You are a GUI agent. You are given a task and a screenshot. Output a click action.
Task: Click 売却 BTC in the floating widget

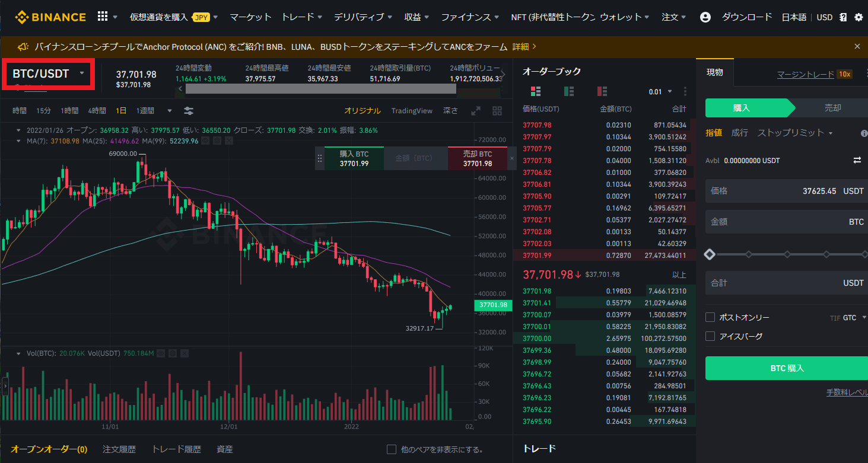point(478,158)
